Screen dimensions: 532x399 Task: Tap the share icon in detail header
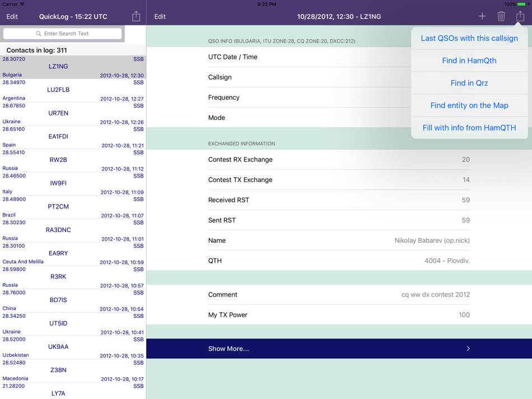520,16
